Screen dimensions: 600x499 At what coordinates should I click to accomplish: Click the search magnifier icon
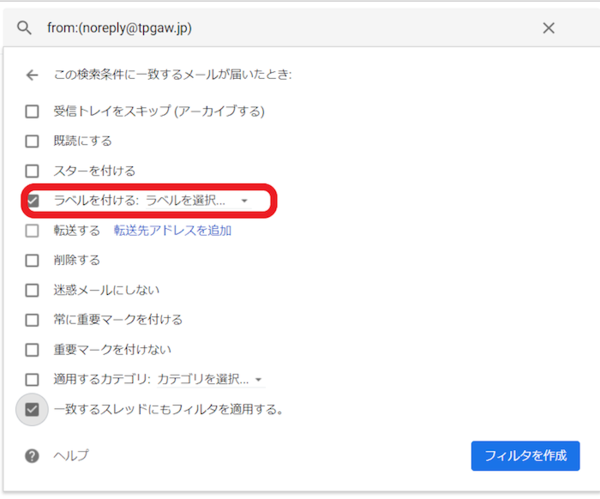pyautogui.click(x=24, y=28)
